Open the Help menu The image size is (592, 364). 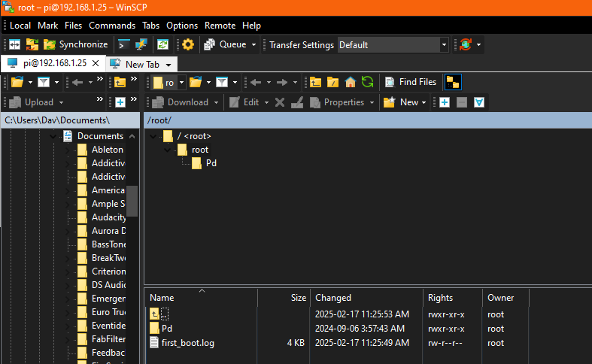251,26
